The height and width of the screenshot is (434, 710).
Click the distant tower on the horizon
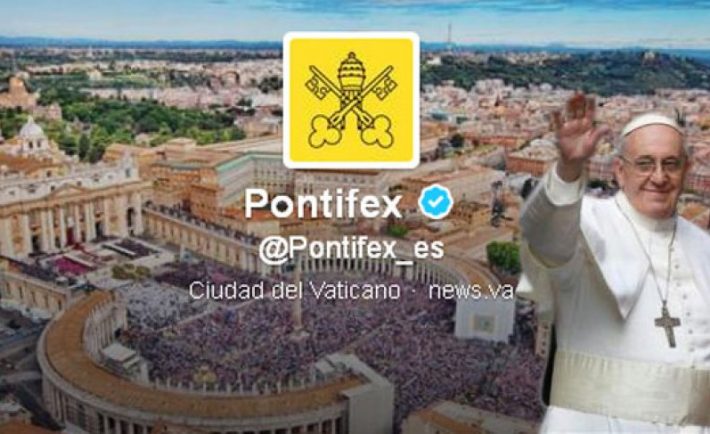(449, 35)
